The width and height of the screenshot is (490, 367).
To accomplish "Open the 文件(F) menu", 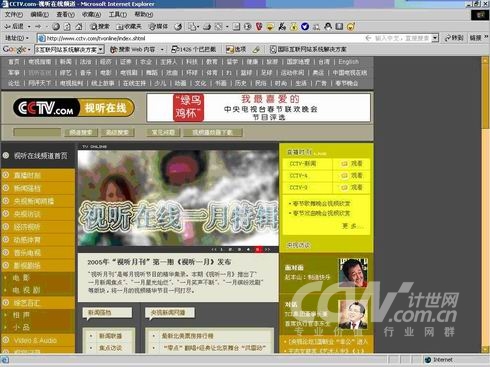I will tap(13, 14).
